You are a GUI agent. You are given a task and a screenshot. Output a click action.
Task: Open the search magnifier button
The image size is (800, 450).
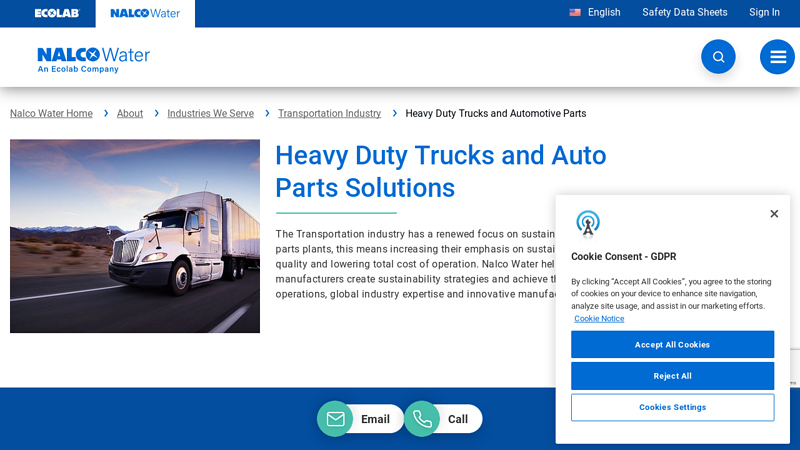coord(718,57)
